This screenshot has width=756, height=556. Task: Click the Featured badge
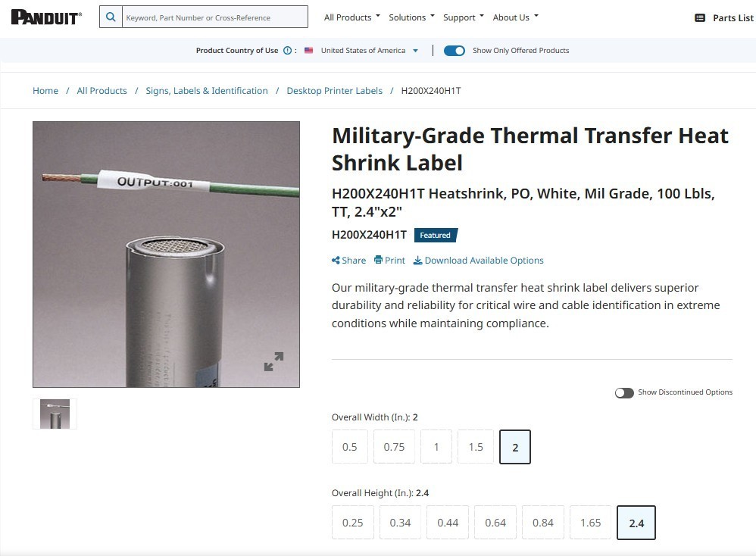pos(436,236)
